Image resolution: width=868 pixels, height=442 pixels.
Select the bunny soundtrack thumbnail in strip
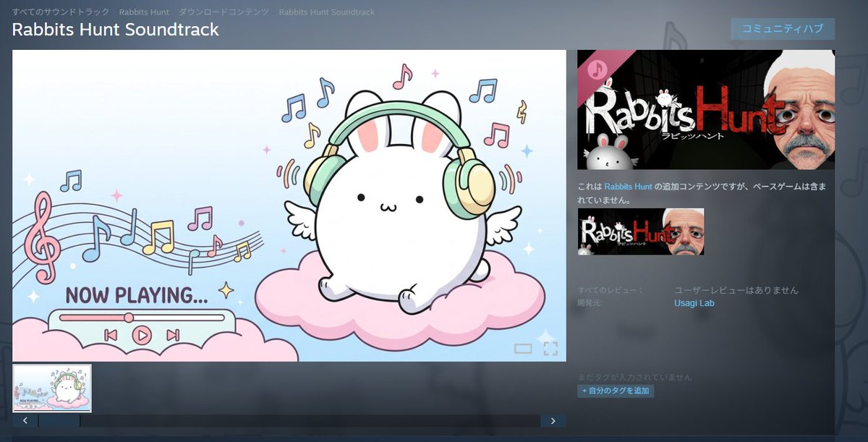[52, 388]
